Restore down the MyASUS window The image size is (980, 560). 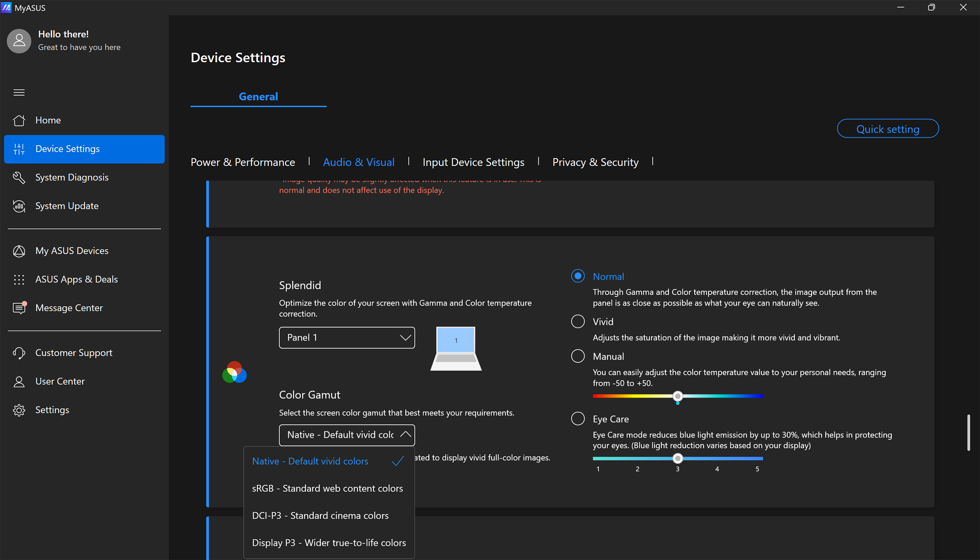(x=931, y=7)
